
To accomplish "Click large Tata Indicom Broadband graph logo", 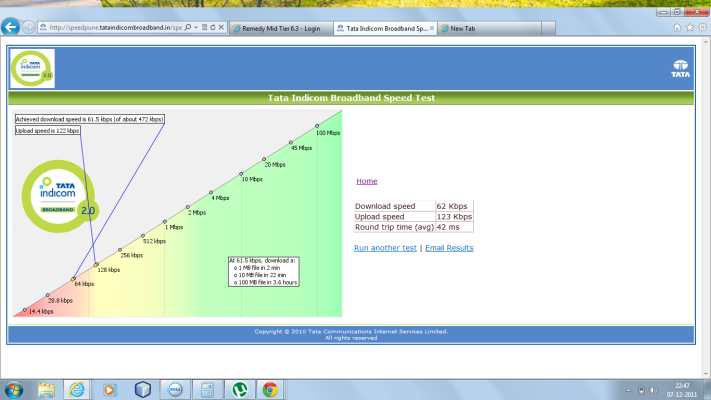I will point(59,196).
